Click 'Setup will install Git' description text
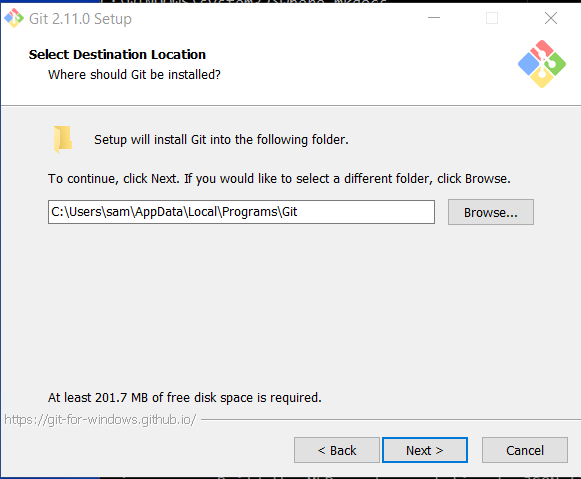 (221, 140)
